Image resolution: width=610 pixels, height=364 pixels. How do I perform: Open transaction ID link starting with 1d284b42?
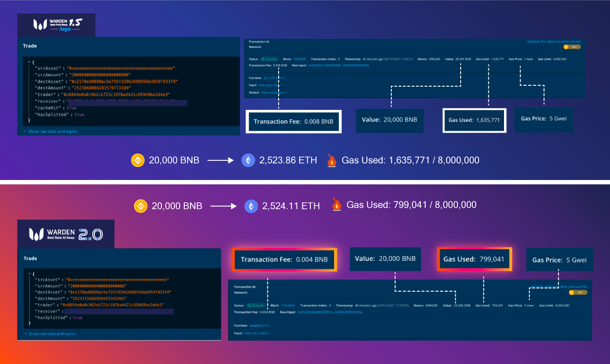[553, 42]
